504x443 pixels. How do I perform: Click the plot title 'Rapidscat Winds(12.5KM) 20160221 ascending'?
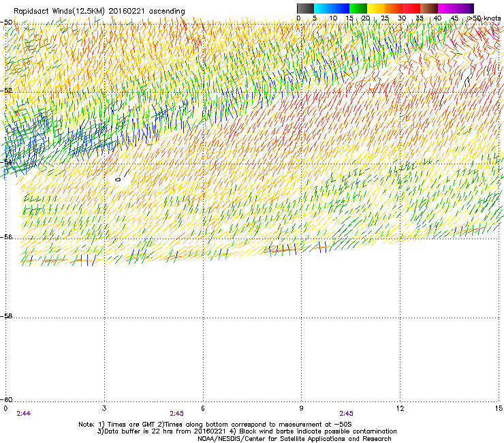click(99, 12)
